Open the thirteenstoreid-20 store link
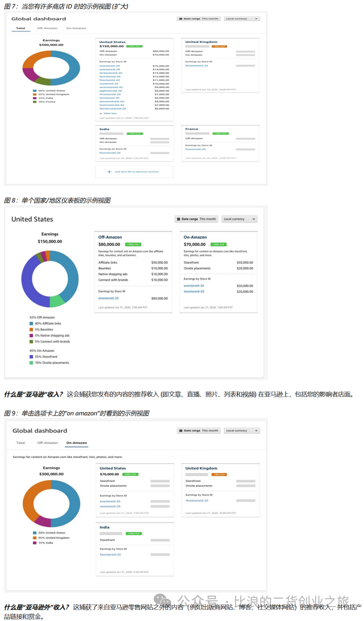The height and width of the screenshot is (621, 364). 113,109
